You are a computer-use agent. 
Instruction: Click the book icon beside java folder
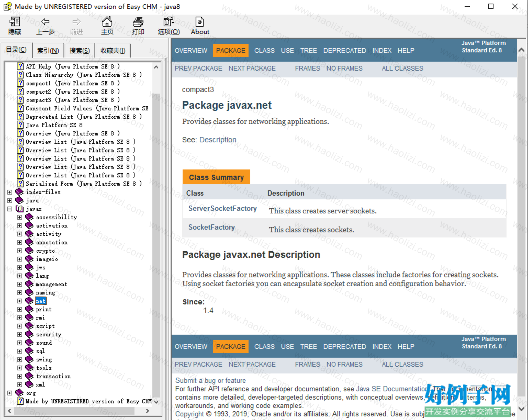tap(19, 200)
